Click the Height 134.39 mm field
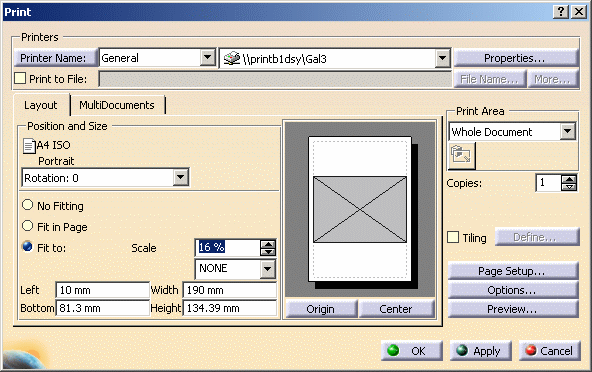Viewport: 592px width, 372px height. pos(230,308)
